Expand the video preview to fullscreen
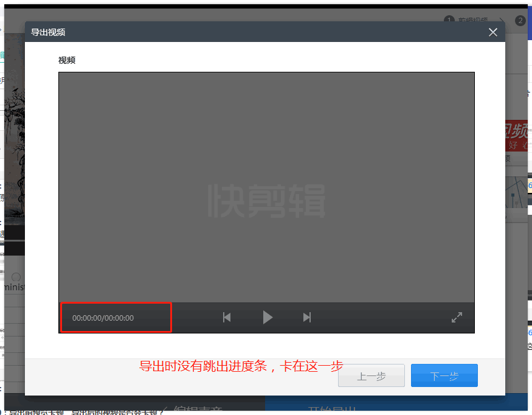Screen dimensions: 532x415 (457, 318)
